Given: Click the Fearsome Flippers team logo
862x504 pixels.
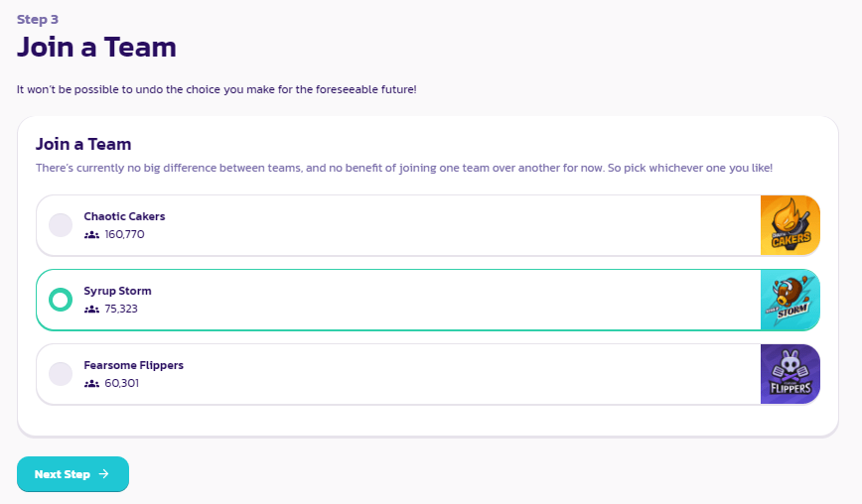Looking at the screenshot, I should [790, 374].
